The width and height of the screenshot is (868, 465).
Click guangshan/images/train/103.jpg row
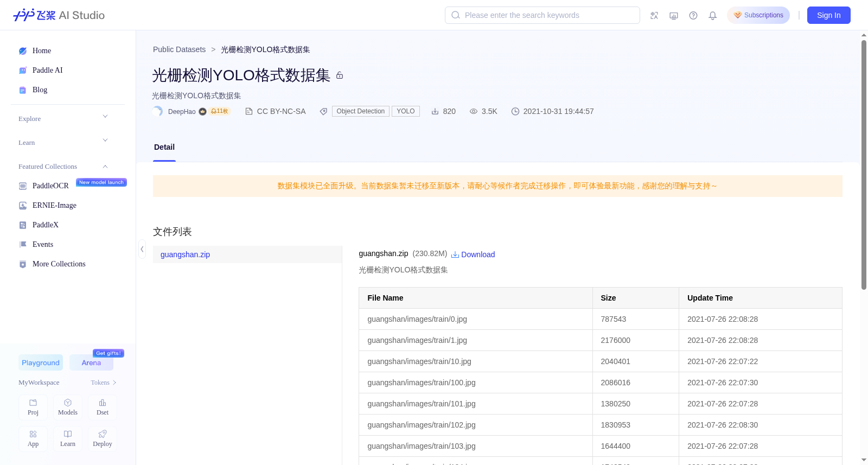pyautogui.click(x=601, y=446)
